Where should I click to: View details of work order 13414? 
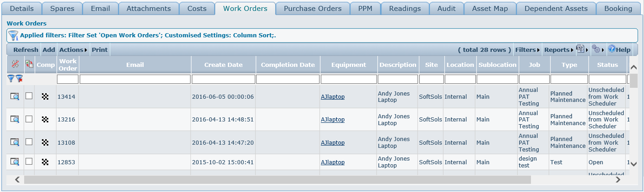pos(15,96)
